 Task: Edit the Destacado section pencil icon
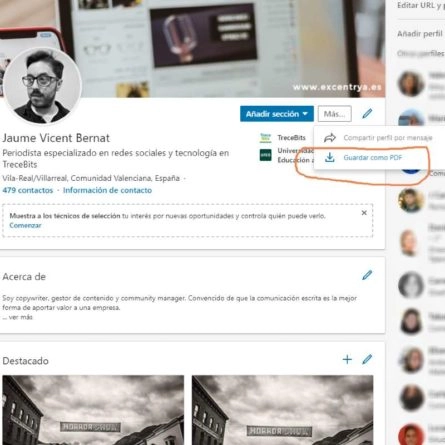tap(367, 359)
